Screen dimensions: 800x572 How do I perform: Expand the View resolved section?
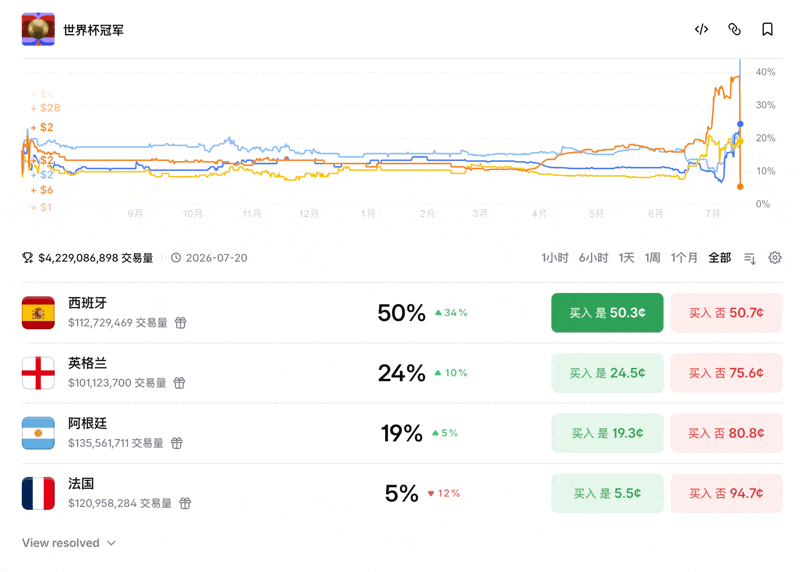click(69, 543)
